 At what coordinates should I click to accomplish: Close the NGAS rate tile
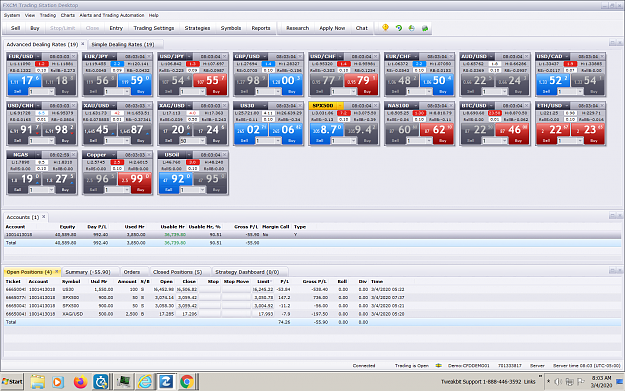pos(74,155)
